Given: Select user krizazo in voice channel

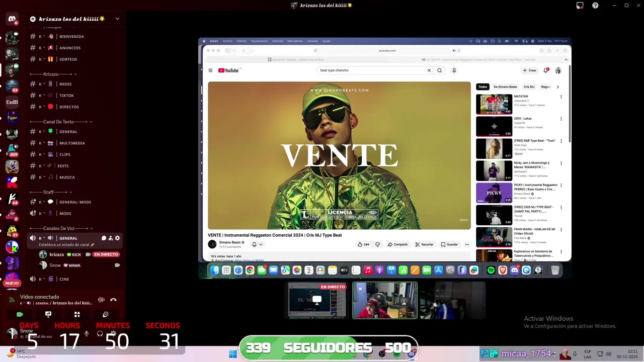Looking at the screenshot, I should pyautogui.click(x=56, y=254).
